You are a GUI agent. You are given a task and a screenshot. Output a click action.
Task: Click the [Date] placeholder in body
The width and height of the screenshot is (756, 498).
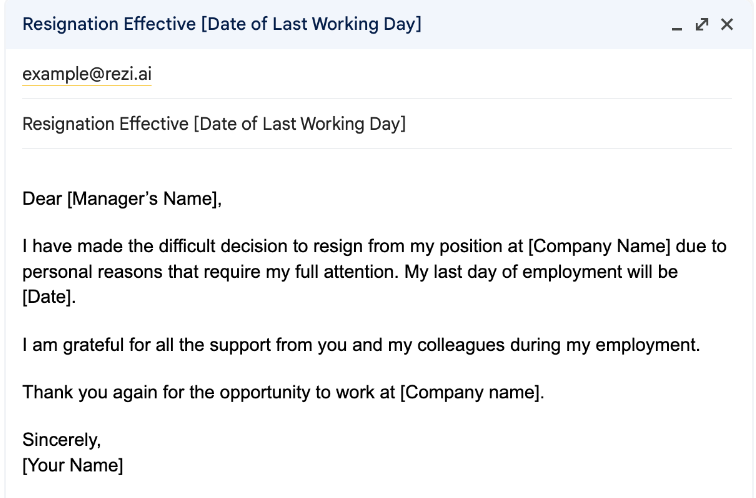click(x=48, y=297)
